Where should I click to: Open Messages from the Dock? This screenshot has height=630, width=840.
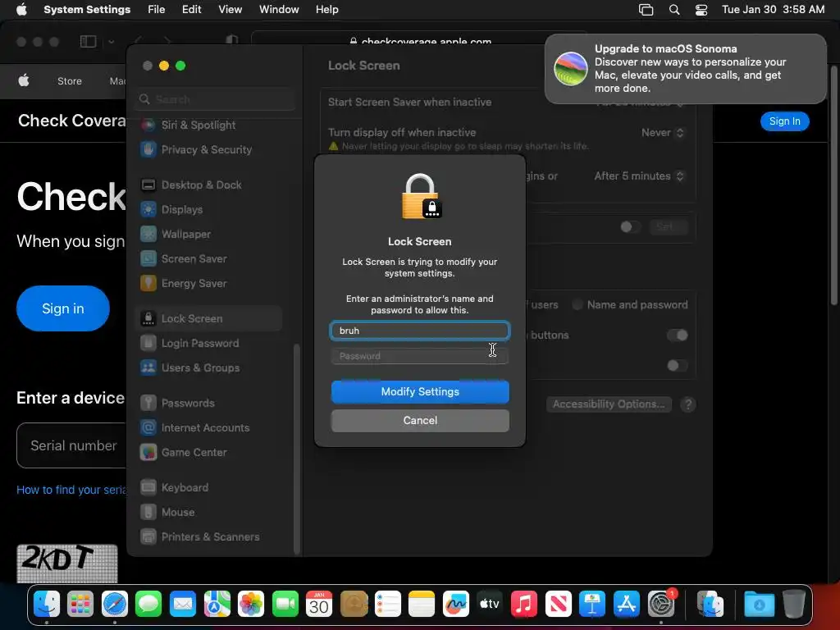(x=148, y=605)
